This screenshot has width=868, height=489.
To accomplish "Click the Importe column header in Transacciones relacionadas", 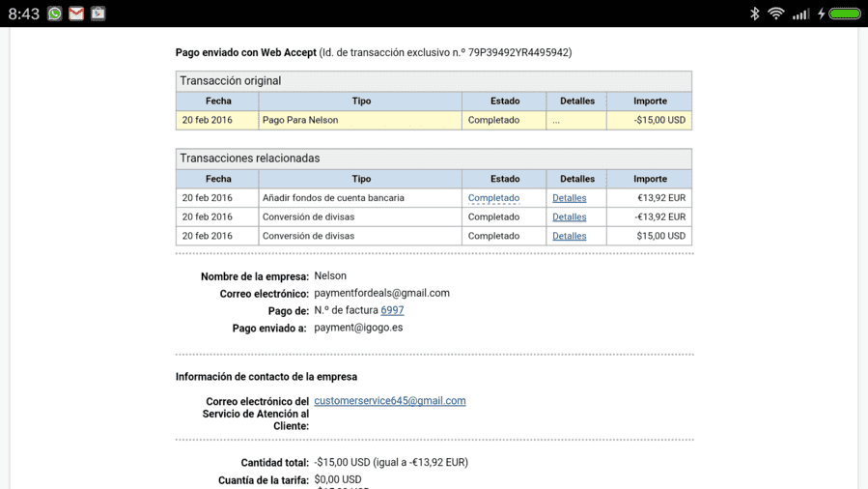I will 650,179.
